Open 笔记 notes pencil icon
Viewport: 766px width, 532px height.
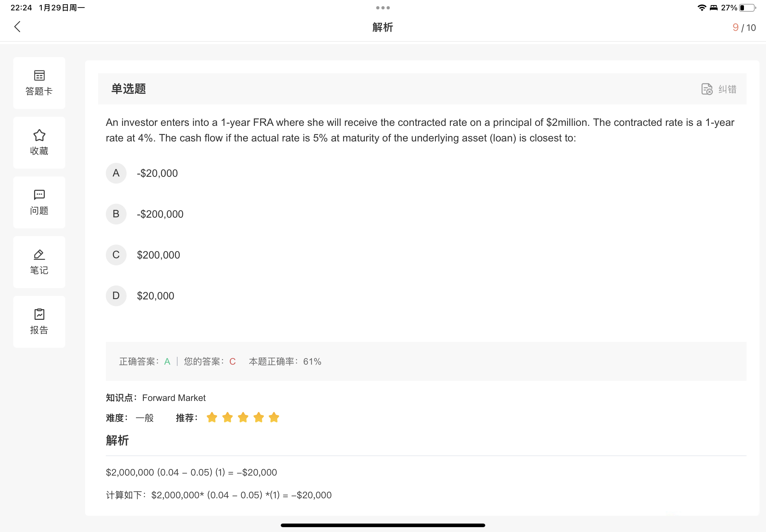39,262
